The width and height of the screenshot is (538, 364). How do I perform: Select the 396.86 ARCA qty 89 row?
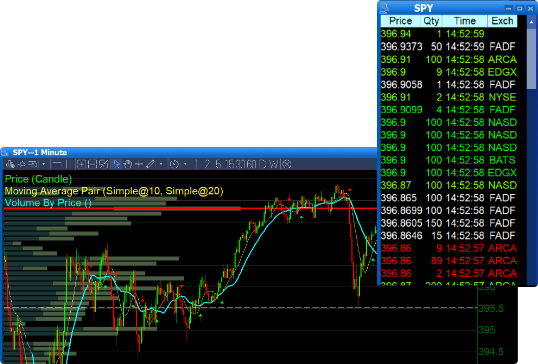449,261
